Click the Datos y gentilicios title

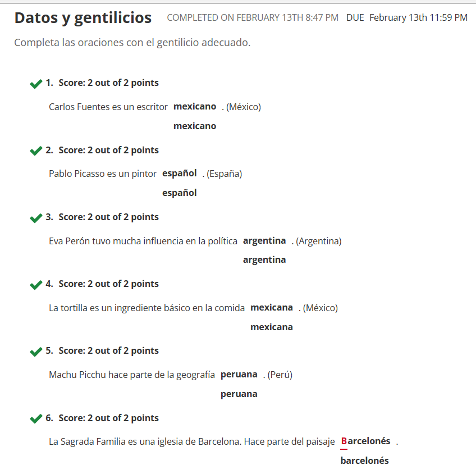click(x=83, y=18)
